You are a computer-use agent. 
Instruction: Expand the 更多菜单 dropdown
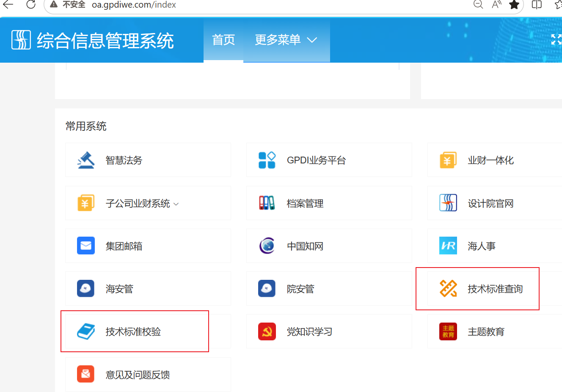(287, 40)
